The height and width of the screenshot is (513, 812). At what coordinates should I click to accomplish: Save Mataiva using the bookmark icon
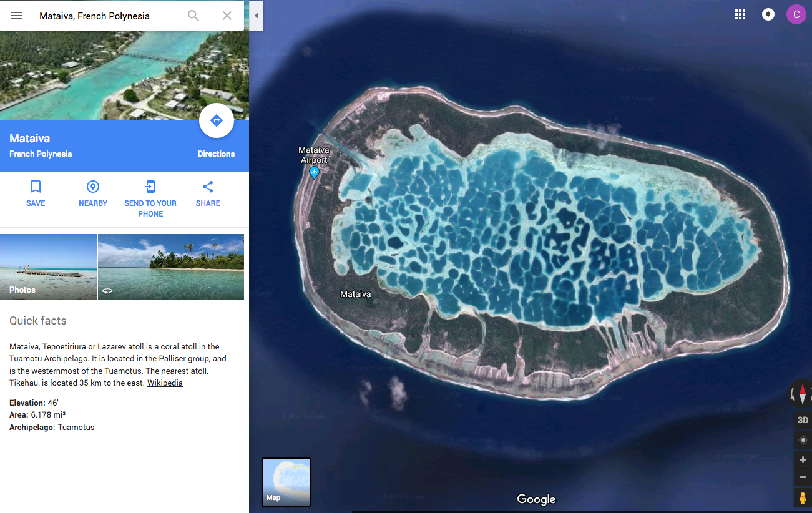point(36,187)
